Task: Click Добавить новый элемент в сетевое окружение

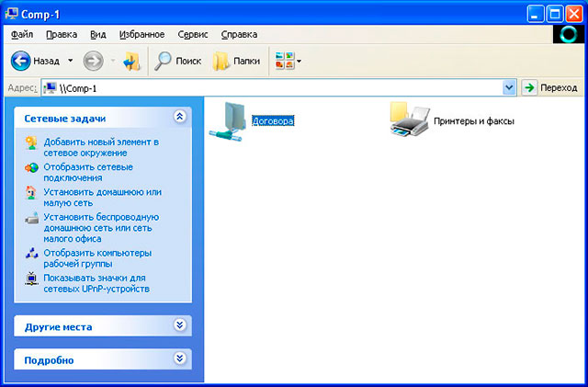Action: click(x=101, y=147)
